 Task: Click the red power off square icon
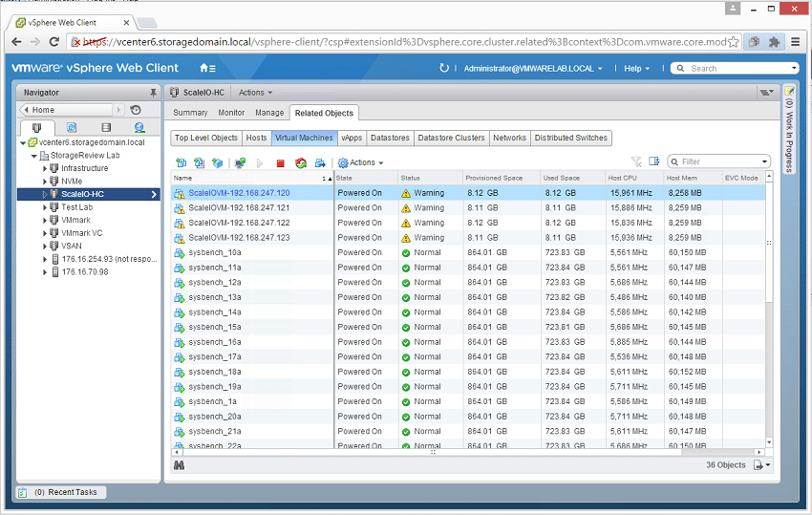pos(280,163)
